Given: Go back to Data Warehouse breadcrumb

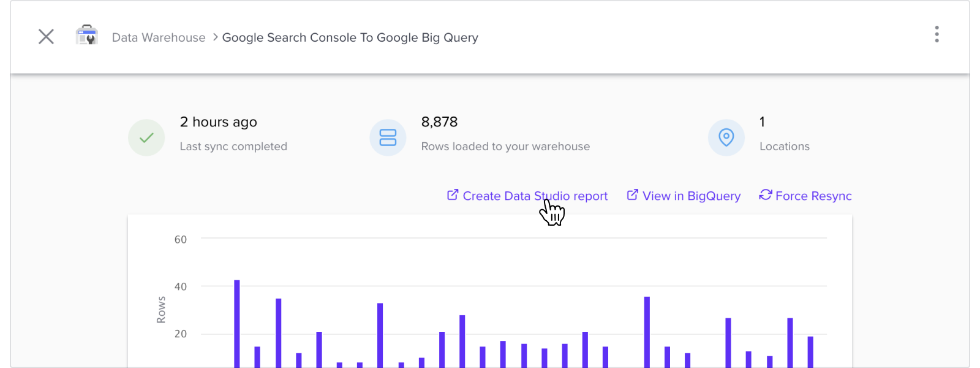Looking at the screenshot, I should (x=159, y=37).
